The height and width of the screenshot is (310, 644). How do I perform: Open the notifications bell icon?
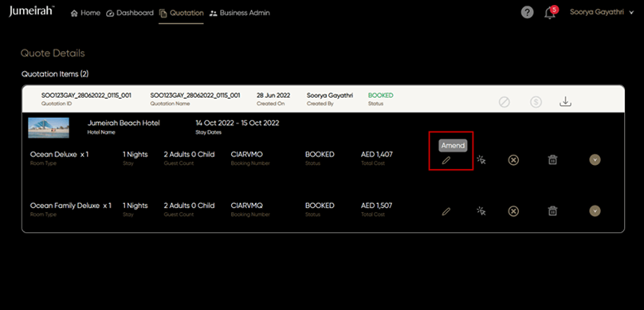(x=549, y=13)
